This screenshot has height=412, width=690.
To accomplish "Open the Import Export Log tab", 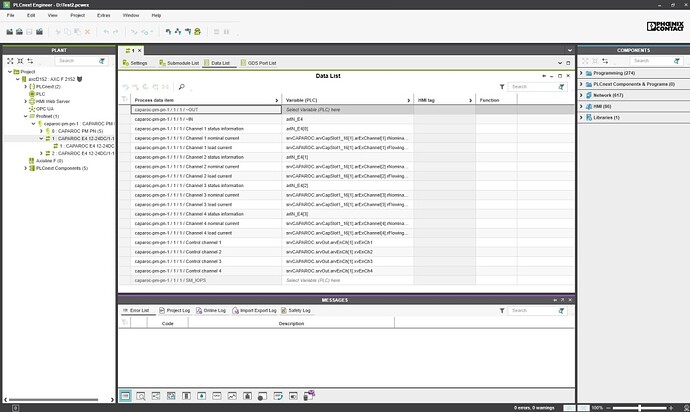I will pyautogui.click(x=254, y=310).
